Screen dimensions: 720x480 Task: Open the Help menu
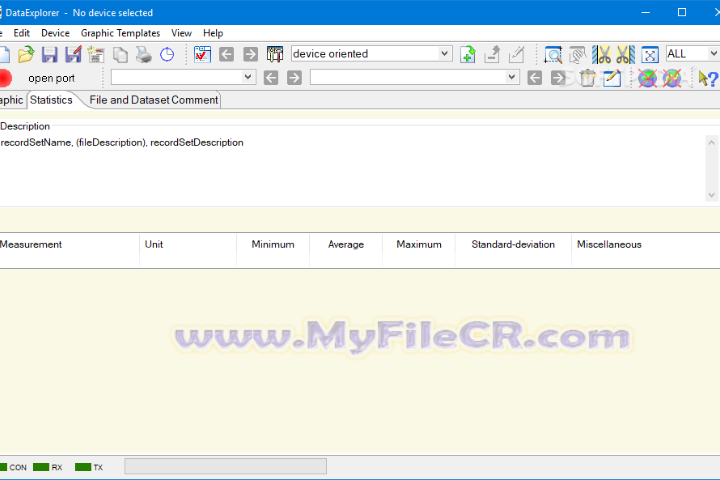(x=213, y=33)
